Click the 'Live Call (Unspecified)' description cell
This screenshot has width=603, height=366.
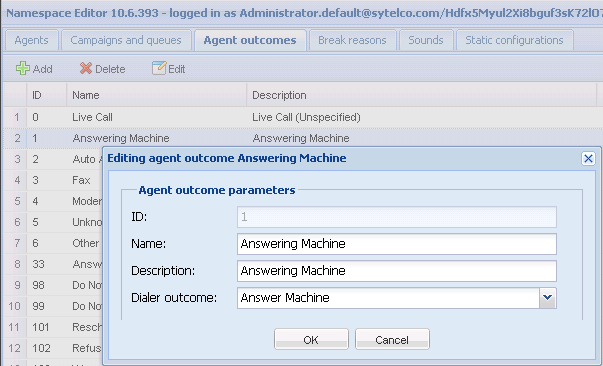pyautogui.click(x=306, y=117)
